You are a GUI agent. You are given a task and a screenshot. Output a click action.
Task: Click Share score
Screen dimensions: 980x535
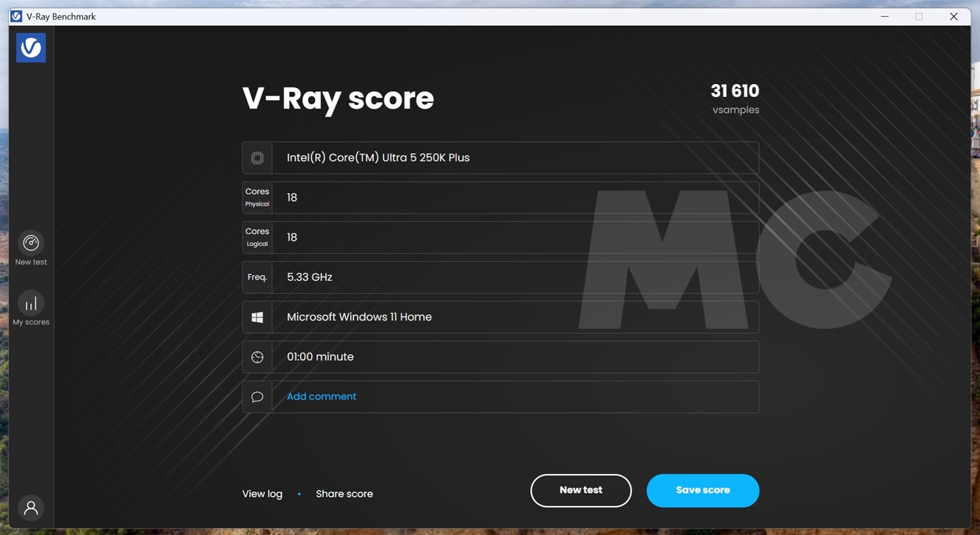click(344, 494)
